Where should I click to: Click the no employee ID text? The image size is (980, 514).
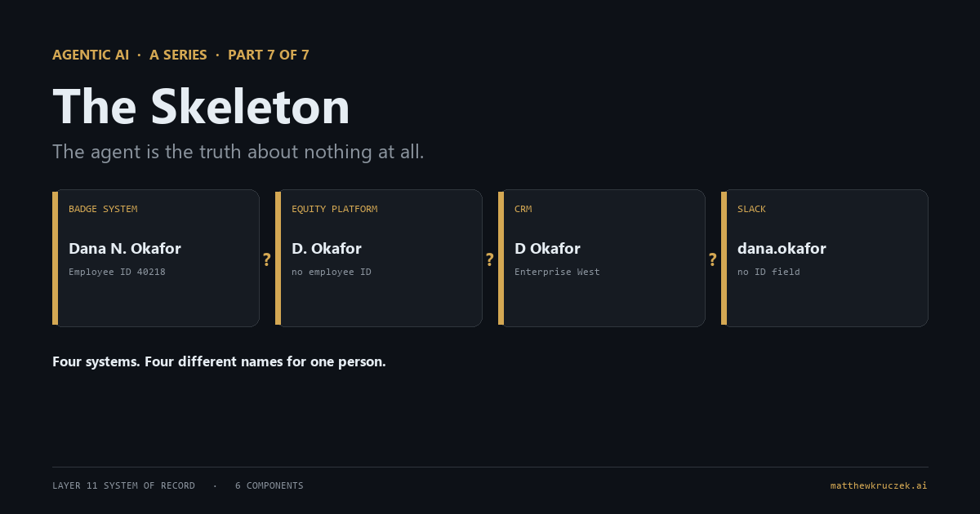pos(332,272)
